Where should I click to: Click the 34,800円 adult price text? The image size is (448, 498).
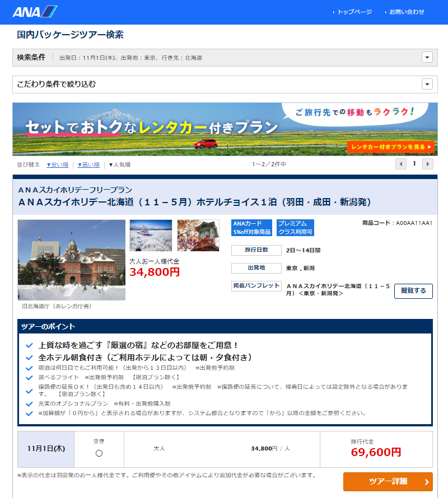coord(155,272)
